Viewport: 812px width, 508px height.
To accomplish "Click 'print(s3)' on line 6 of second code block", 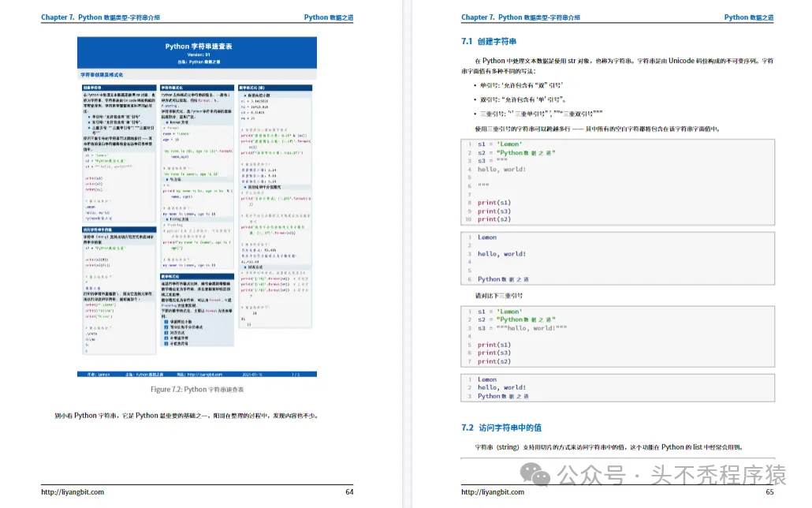I will tap(494, 353).
